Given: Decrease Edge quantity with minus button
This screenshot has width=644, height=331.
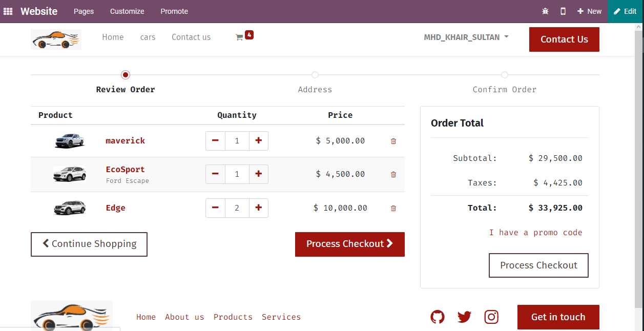Looking at the screenshot, I should (x=215, y=208).
